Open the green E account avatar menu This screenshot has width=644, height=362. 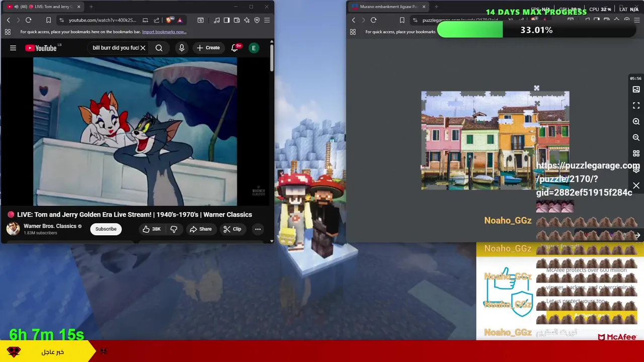coord(254,48)
